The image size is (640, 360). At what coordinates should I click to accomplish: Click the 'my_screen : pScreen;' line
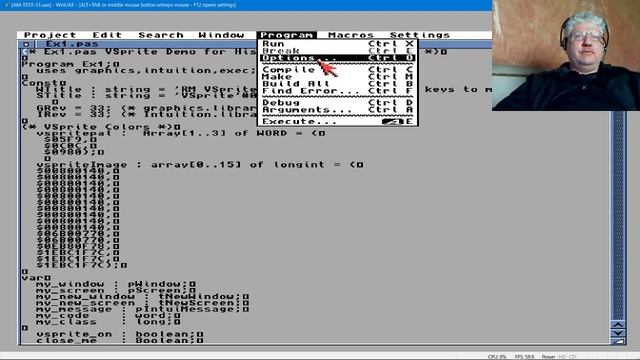point(116,291)
